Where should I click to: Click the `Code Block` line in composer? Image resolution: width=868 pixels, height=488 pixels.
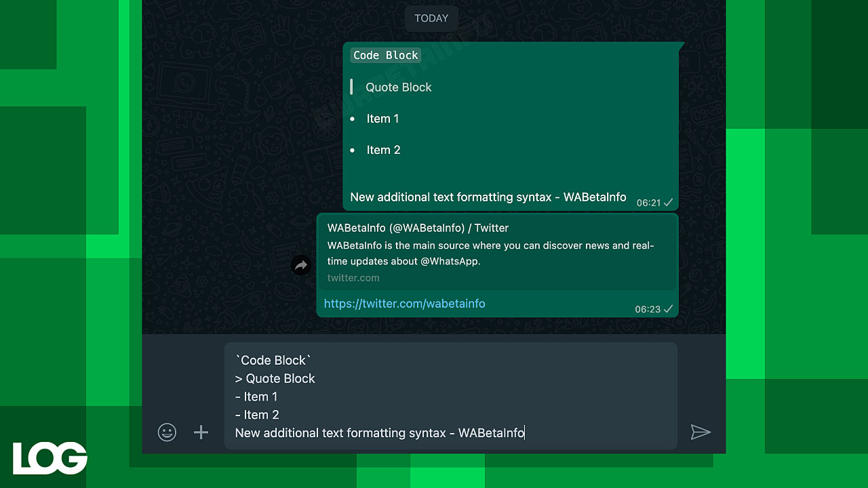(273, 361)
